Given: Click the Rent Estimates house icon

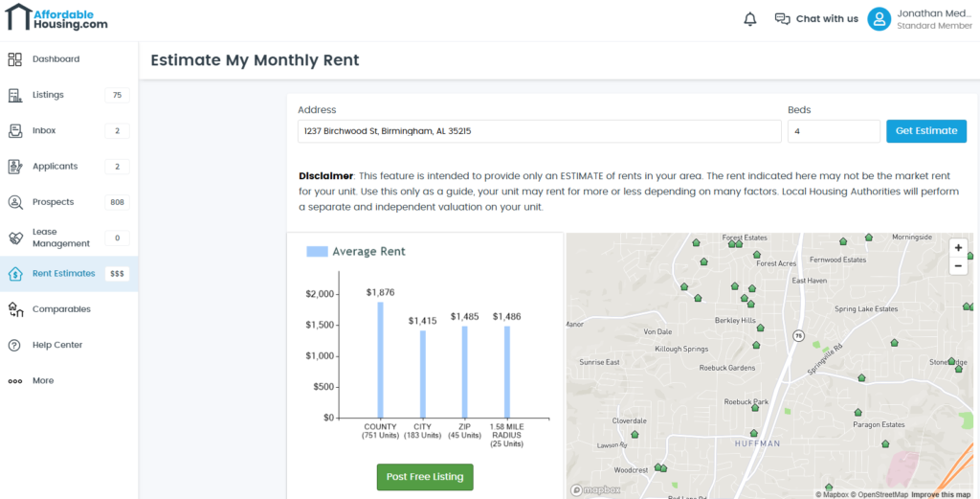Looking at the screenshot, I should pos(15,274).
